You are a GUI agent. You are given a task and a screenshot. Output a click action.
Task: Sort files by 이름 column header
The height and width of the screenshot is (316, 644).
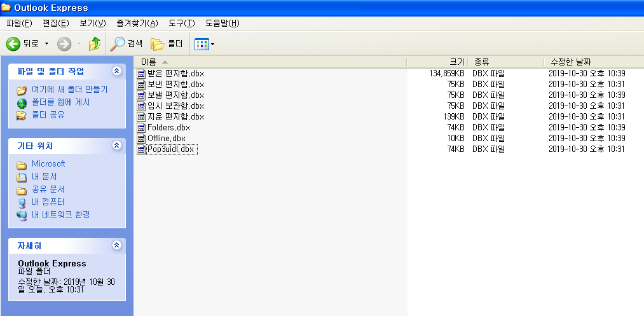tap(270, 62)
